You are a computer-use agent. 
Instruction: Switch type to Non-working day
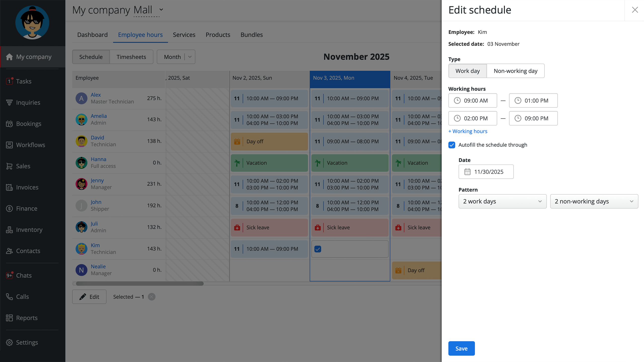[x=515, y=71]
